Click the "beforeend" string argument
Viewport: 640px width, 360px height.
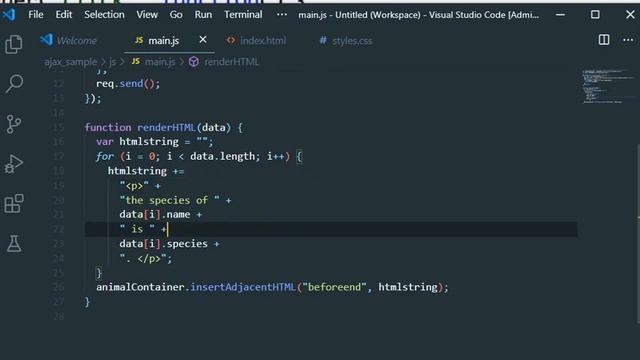coord(334,287)
